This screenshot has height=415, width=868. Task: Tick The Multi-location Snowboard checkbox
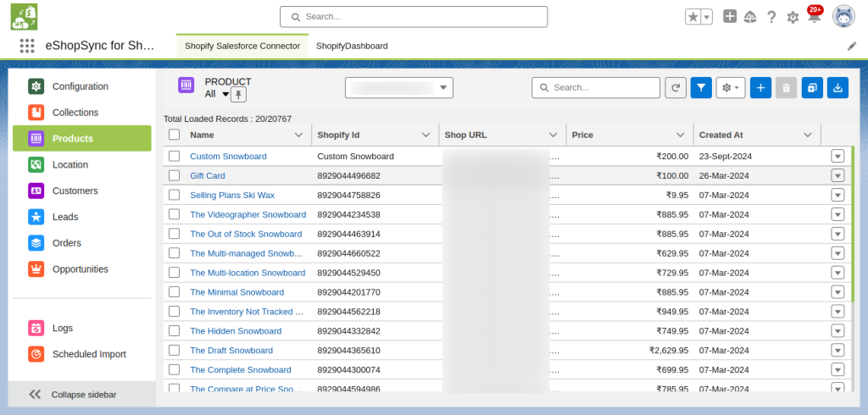click(175, 272)
